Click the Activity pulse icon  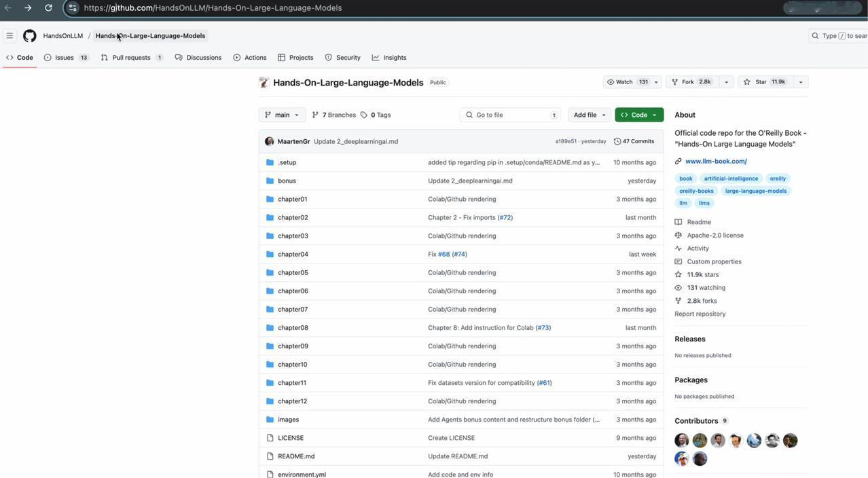[678, 249]
